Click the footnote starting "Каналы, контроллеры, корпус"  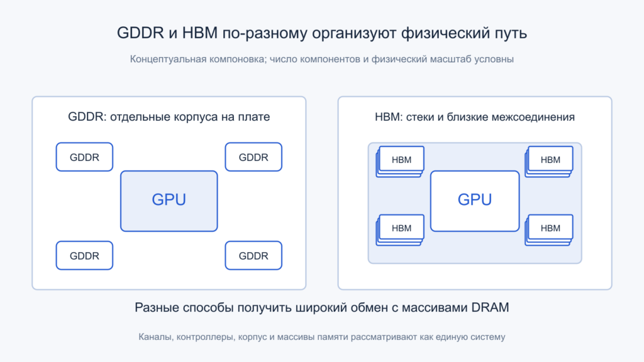[x=321, y=337]
